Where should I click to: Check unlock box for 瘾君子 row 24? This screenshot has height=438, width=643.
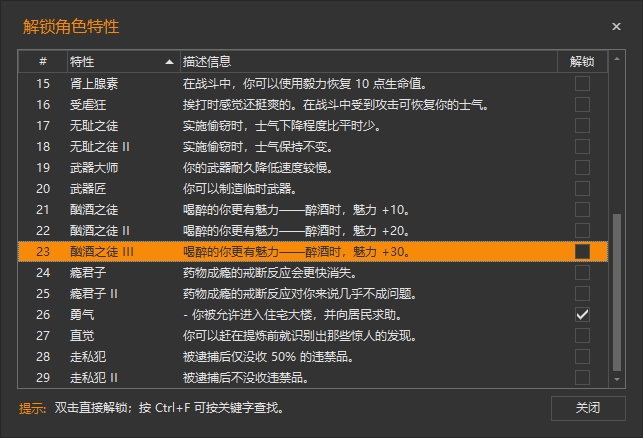(582, 273)
